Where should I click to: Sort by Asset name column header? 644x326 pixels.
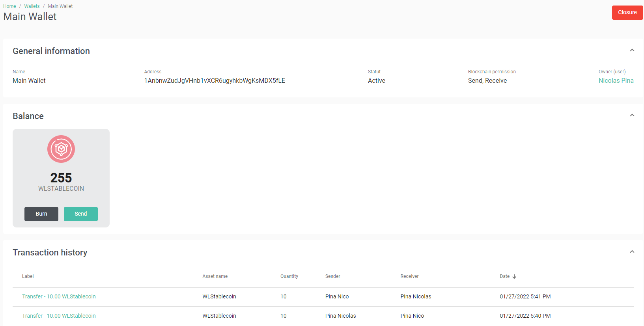point(215,276)
